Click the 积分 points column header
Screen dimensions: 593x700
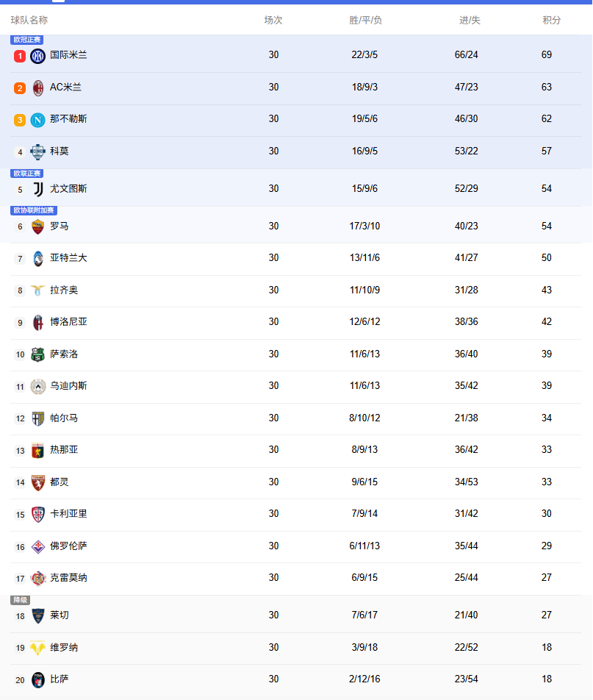coord(552,21)
